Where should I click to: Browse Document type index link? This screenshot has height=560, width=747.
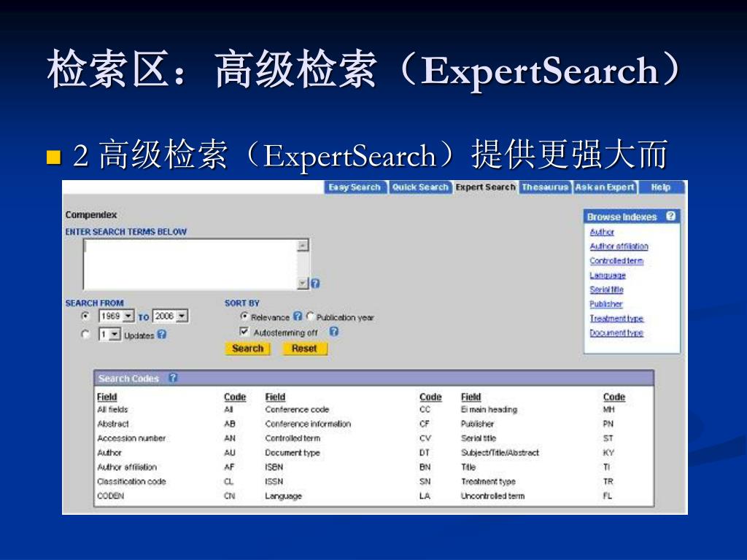click(x=616, y=332)
